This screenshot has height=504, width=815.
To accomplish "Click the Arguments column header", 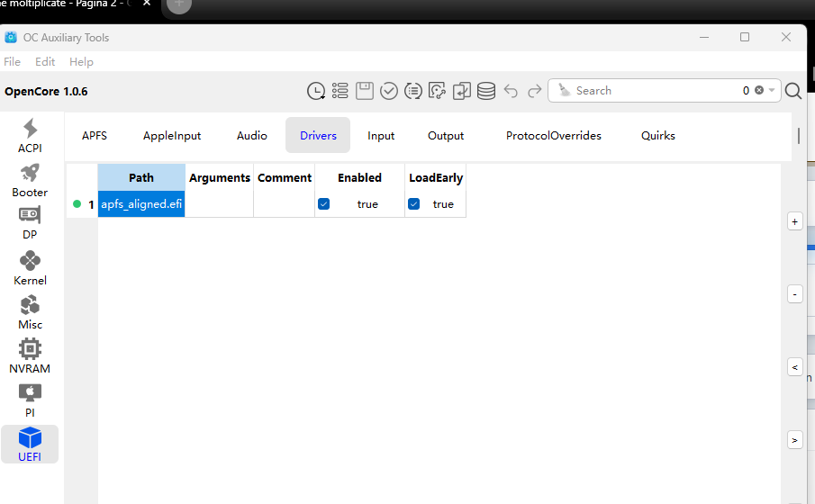I will tap(220, 177).
